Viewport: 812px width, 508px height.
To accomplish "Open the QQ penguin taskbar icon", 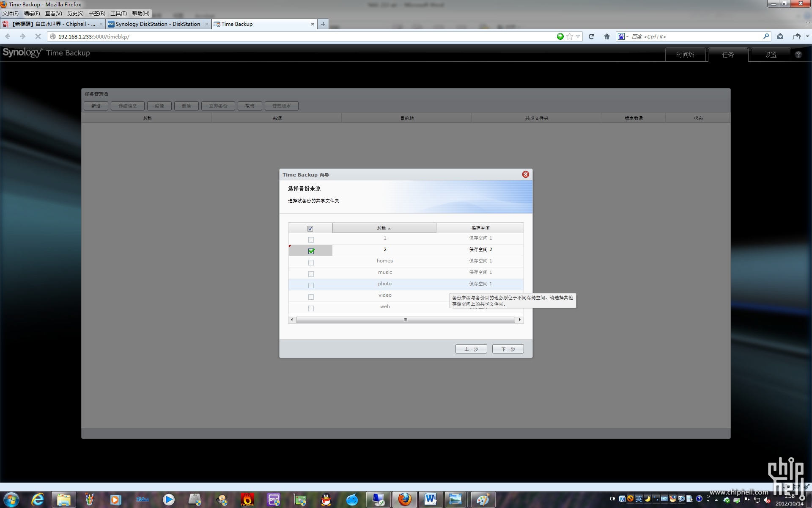I will point(326,500).
